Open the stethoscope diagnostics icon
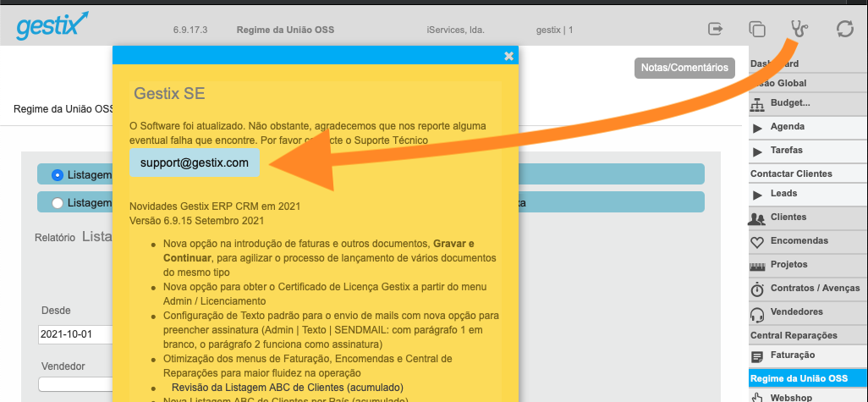 pos(799,29)
